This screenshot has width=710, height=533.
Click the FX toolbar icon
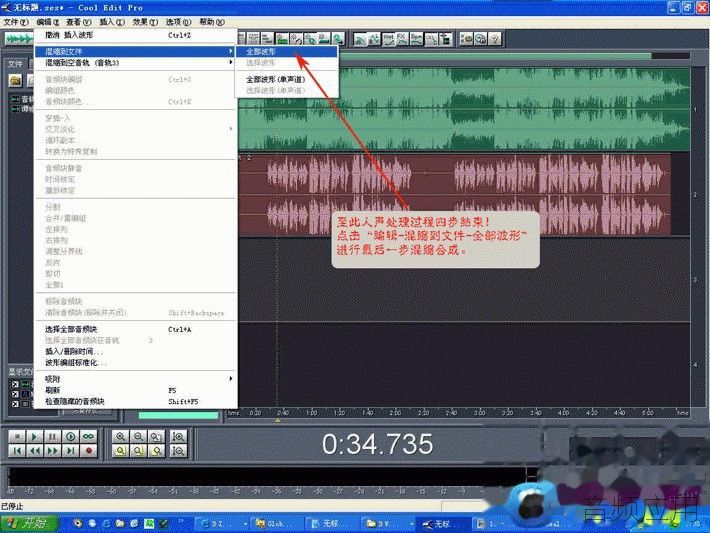click(x=402, y=39)
